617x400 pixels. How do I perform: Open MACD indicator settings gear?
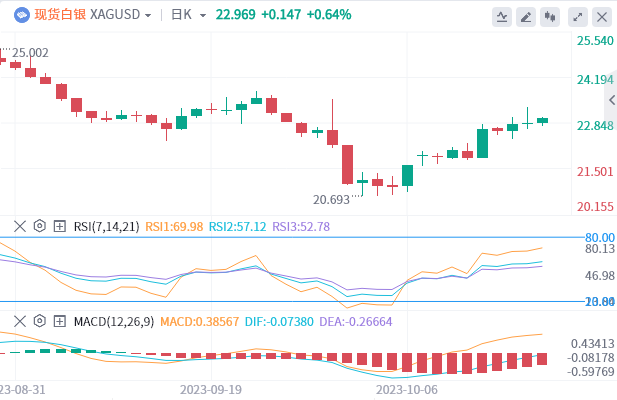click(41, 321)
